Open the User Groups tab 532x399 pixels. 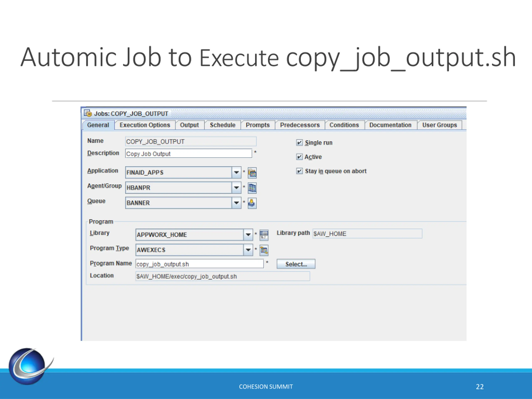[440, 125]
